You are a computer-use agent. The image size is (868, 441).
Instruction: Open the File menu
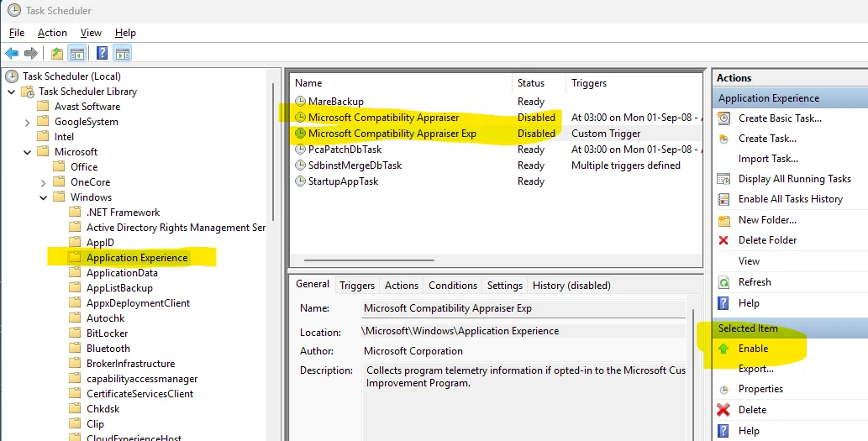(x=17, y=33)
